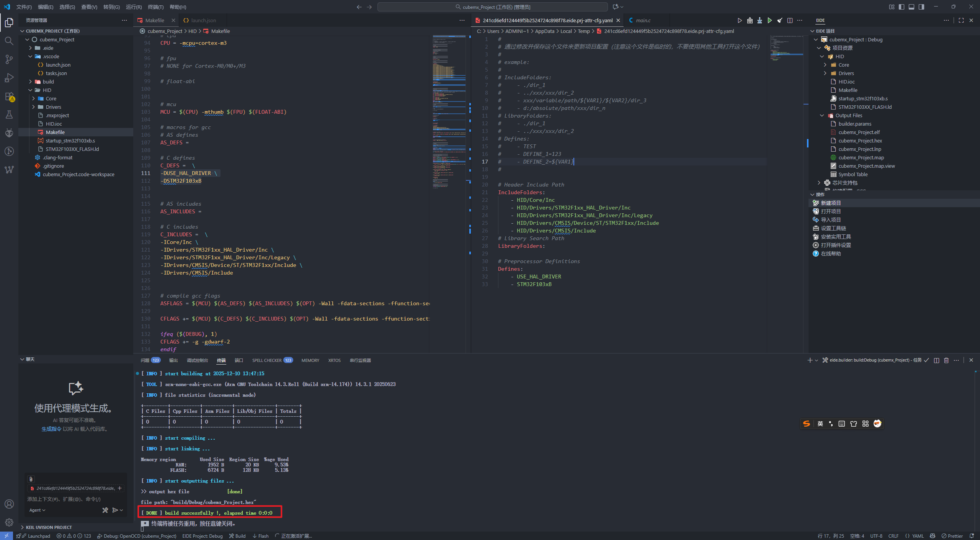
Task: Open the Source Control sidebar view
Action: (x=9, y=59)
